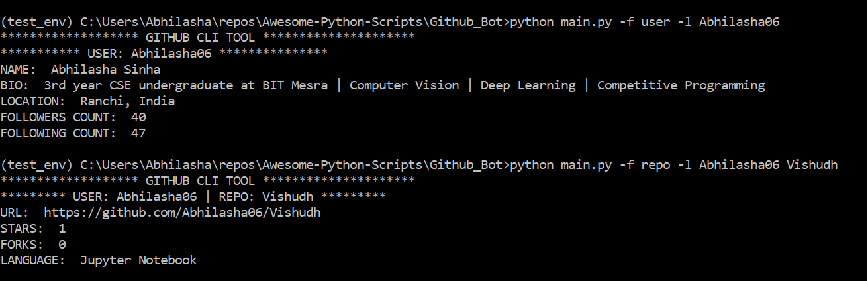
Task: Click the location "Ranchi, India"
Action: tap(128, 101)
